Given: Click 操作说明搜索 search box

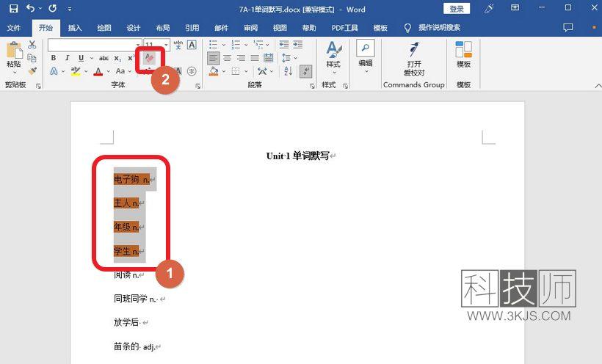Looking at the screenshot, I should point(439,28).
